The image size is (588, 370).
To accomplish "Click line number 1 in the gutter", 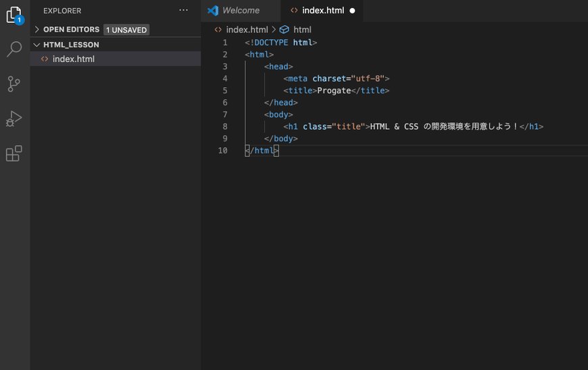I will coord(225,43).
